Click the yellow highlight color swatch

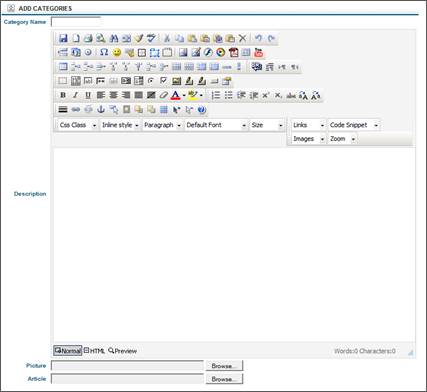click(193, 95)
